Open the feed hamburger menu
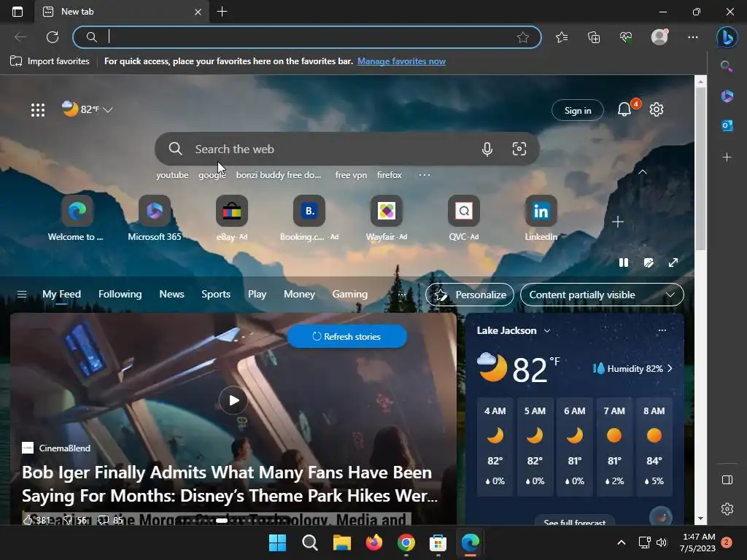The width and height of the screenshot is (747, 560). (22, 295)
